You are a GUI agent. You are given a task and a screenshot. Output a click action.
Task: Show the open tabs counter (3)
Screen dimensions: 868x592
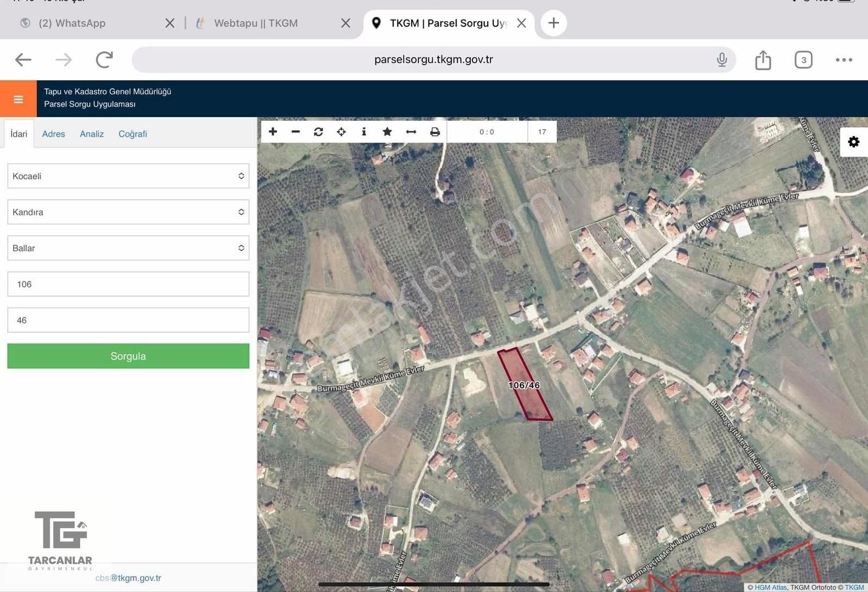pos(803,60)
